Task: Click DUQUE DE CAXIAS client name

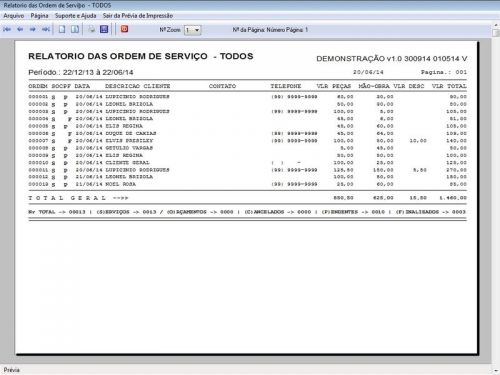Action: click(x=131, y=133)
